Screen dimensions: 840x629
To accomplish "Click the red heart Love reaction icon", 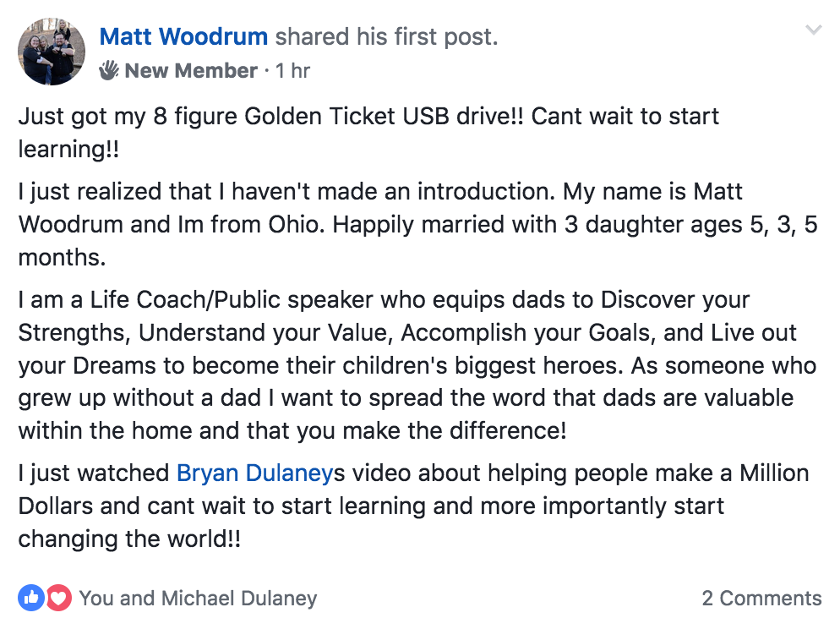I will point(58,598).
